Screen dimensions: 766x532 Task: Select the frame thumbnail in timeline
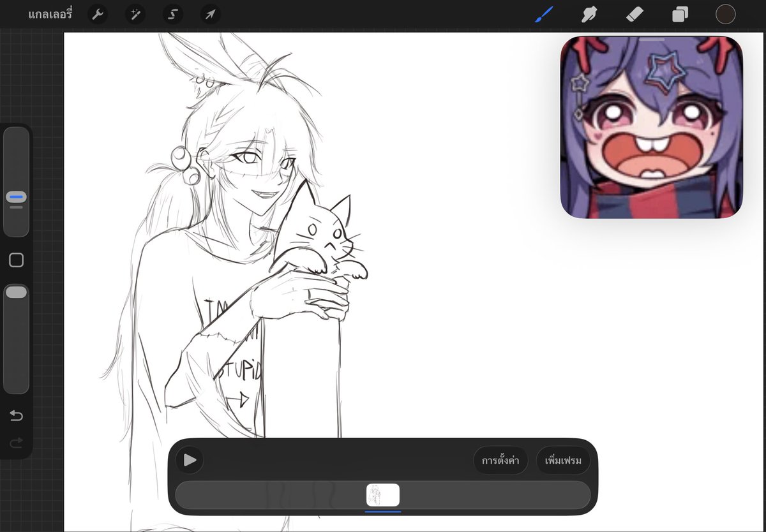(x=383, y=495)
